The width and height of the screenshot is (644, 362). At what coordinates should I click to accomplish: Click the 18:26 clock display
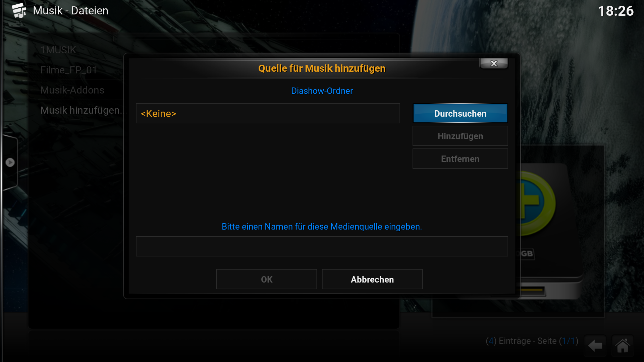click(x=616, y=11)
